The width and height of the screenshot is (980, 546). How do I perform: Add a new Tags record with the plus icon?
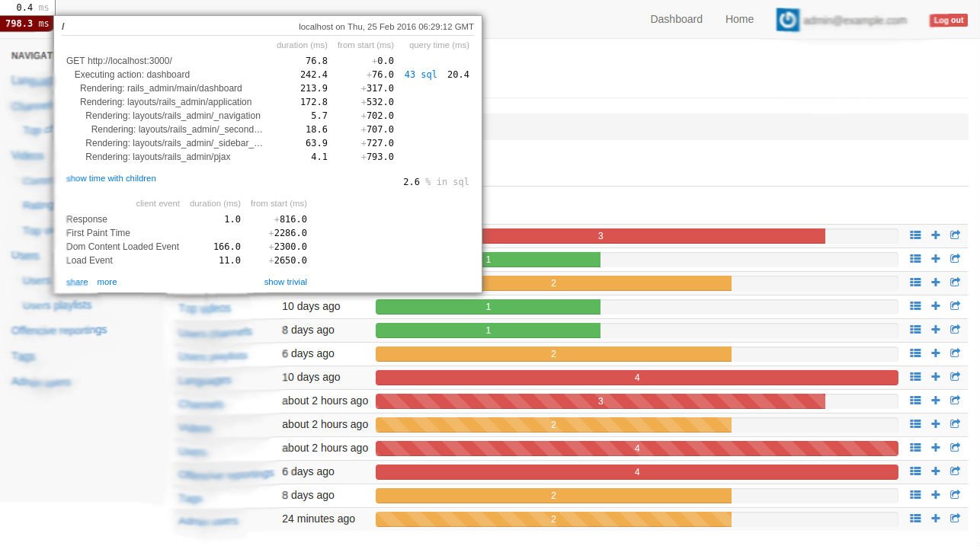(x=935, y=494)
